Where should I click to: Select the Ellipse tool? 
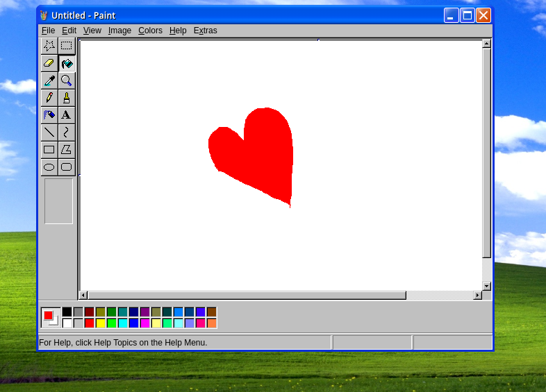click(x=49, y=167)
